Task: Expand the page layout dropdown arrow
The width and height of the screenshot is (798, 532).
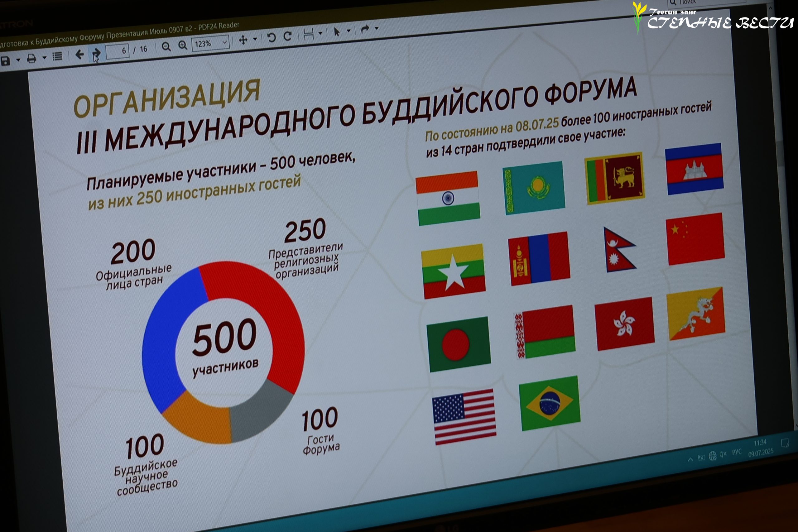Action: pos(320,33)
